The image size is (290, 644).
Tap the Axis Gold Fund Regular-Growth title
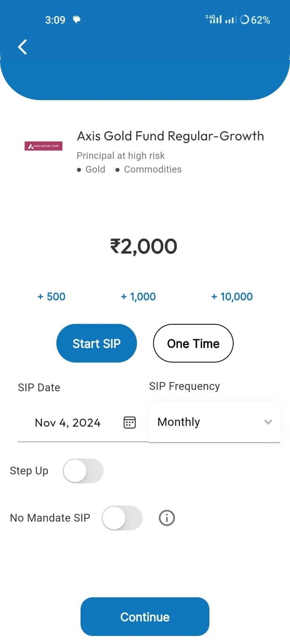click(x=170, y=136)
